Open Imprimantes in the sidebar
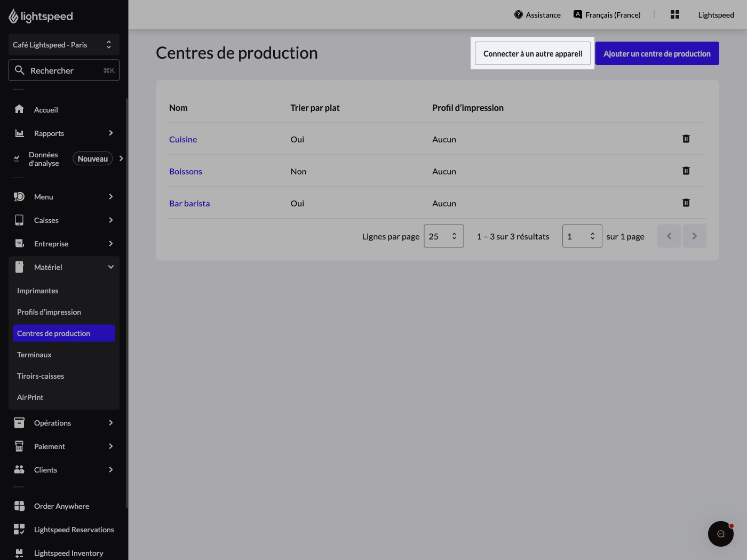The image size is (747, 560). [x=64, y=291]
